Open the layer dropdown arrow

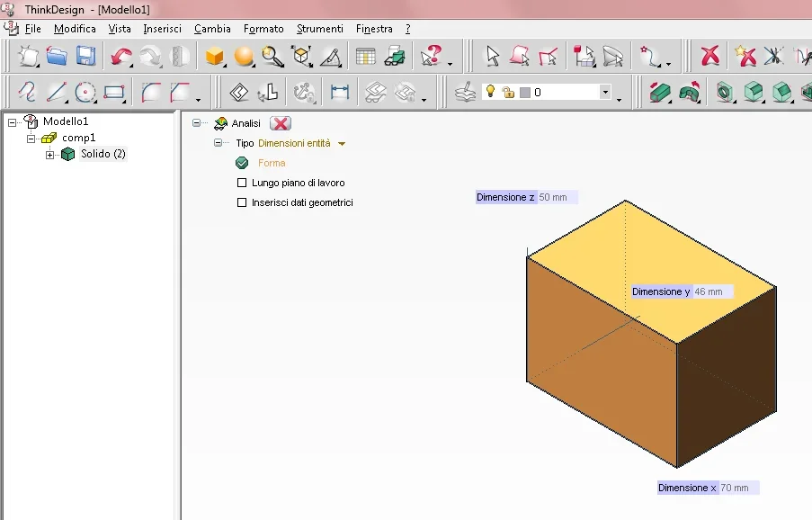[605, 92]
